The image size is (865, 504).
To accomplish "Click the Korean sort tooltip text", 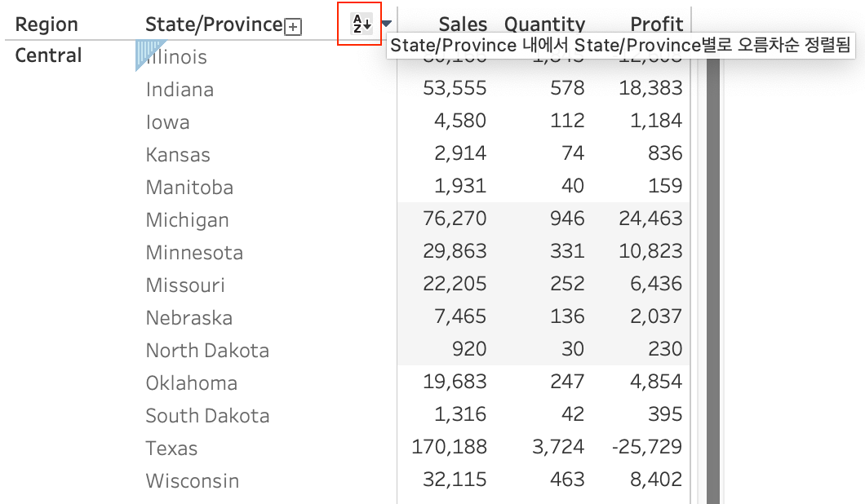I will (620, 46).
